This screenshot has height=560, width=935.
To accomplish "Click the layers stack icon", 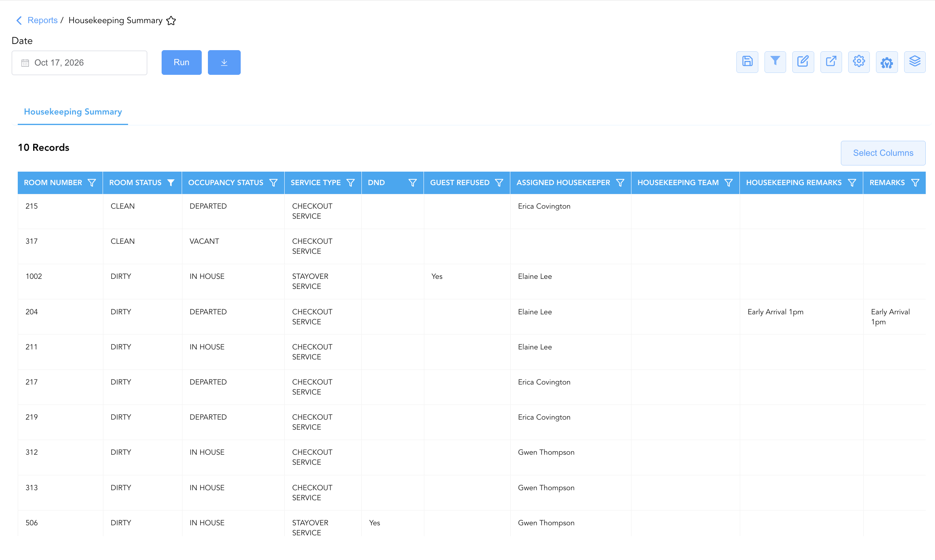I will pos(915,62).
